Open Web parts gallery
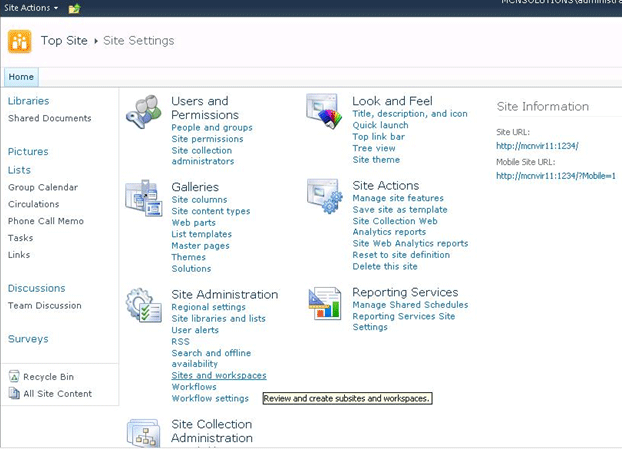Screen dimensions: 624x455 (x=193, y=223)
